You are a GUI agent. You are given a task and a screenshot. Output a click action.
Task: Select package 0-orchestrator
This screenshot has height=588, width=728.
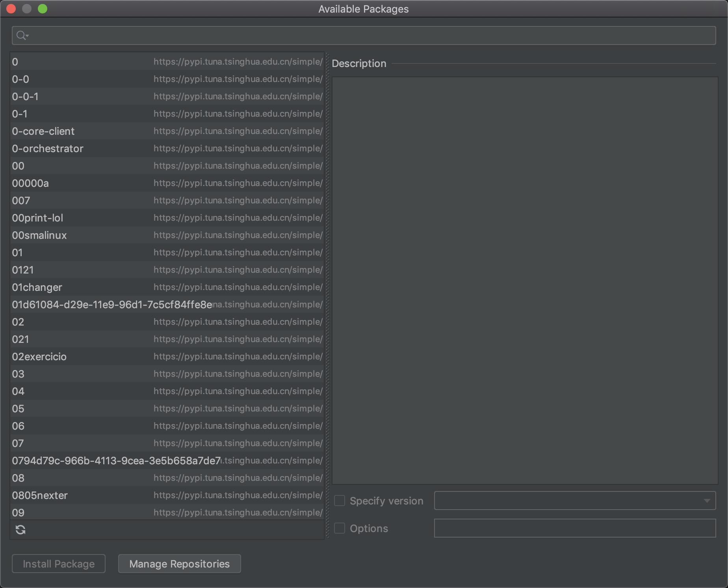point(167,148)
